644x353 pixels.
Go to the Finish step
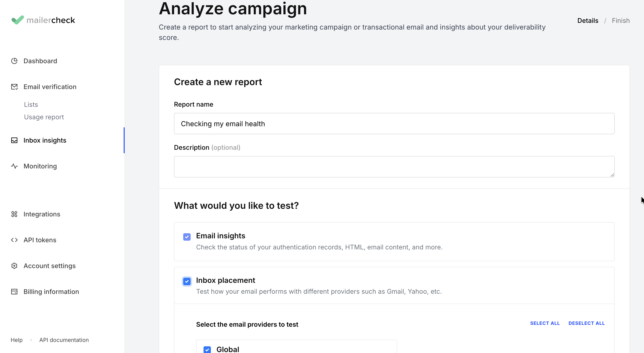point(620,21)
